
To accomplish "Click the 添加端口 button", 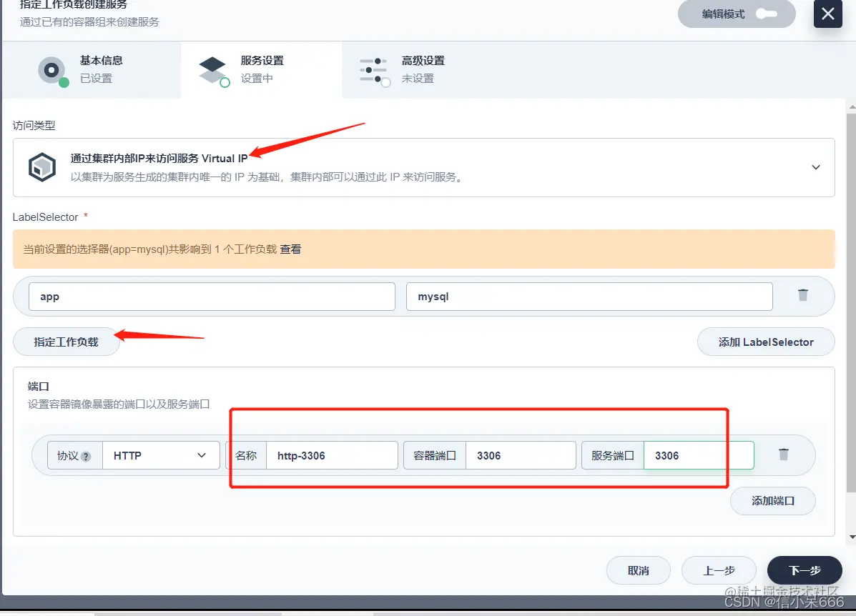I will [x=772, y=501].
